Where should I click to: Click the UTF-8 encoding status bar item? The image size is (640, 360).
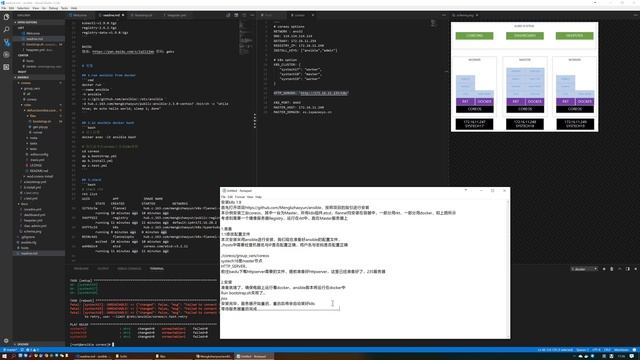click(596, 350)
